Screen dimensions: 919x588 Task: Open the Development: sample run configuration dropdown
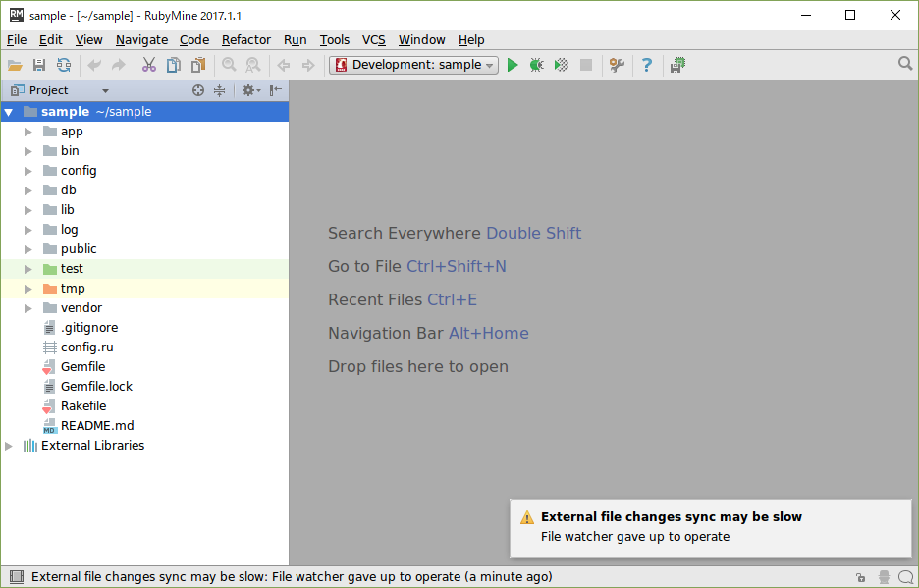click(413, 65)
